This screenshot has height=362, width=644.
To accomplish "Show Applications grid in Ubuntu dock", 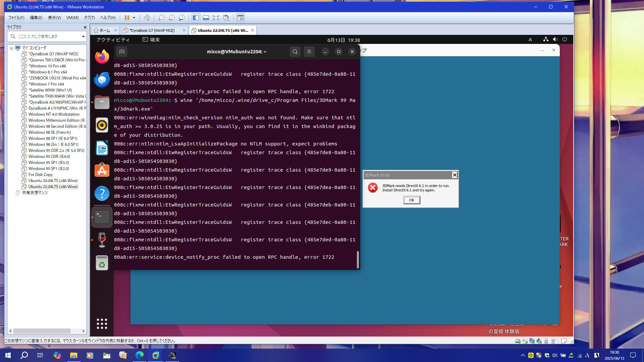I will click(x=102, y=324).
